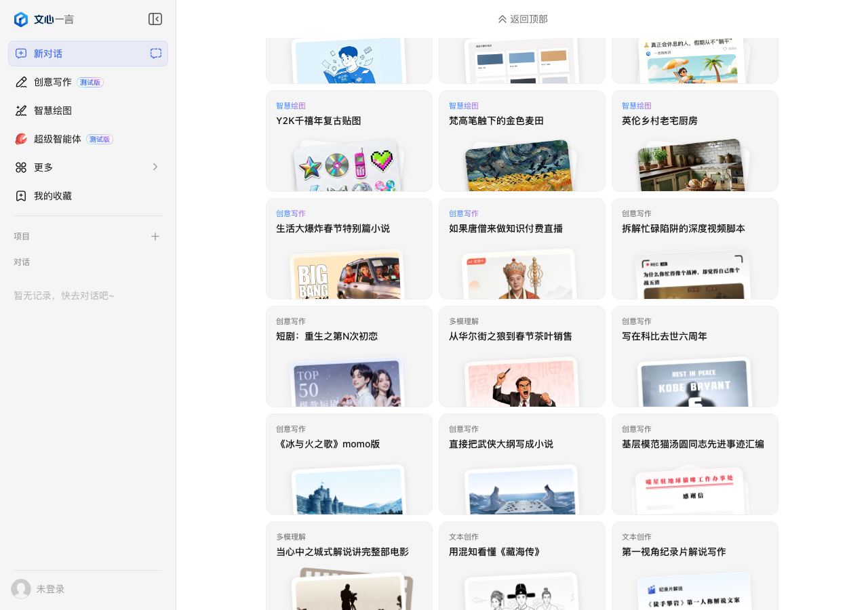Open 更多 in the sidebar

point(88,167)
